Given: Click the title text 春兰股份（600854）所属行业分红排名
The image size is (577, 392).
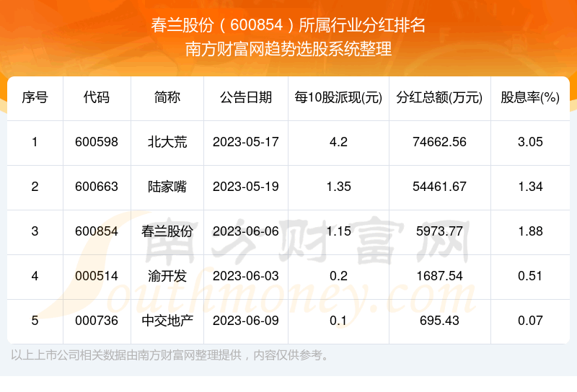Looking at the screenshot, I should pos(288,25).
